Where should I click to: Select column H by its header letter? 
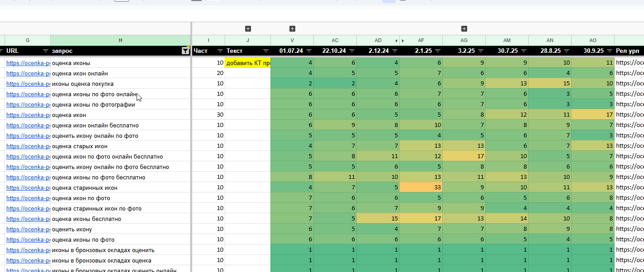pos(120,40)
